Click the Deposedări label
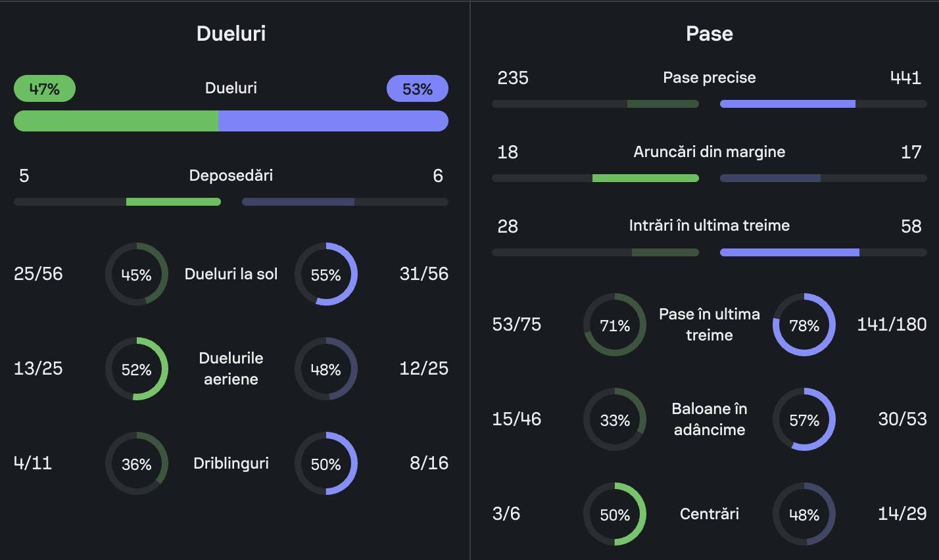This screenshot has height=560, width=939. coord(231,175)
